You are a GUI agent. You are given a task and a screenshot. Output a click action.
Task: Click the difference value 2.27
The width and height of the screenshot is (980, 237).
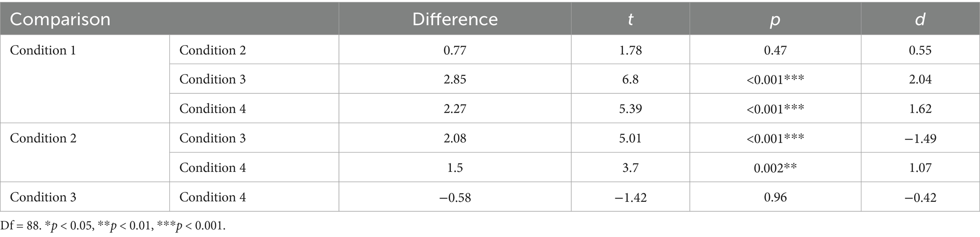pyautogui.click(x=455, y=109)
